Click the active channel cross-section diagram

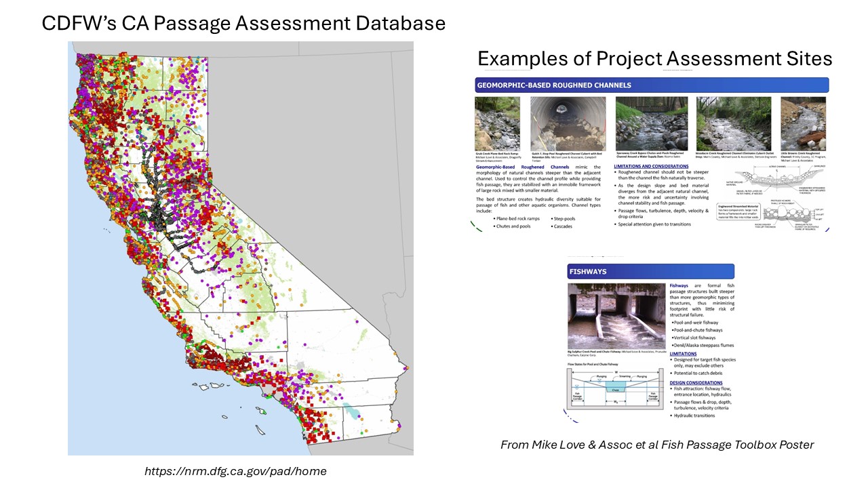click(x=776, y=179)
